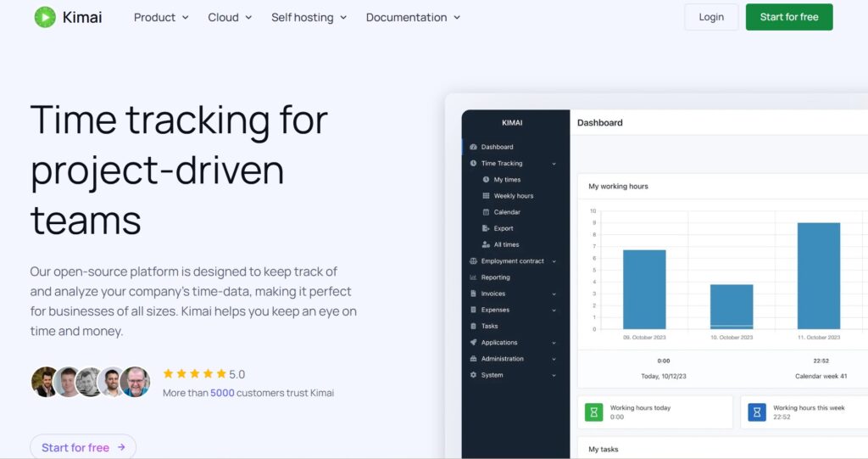Viewport: 868px width, 459px height.
Task: Click Calendar week 41 label
Action: (x=821, y=376)
